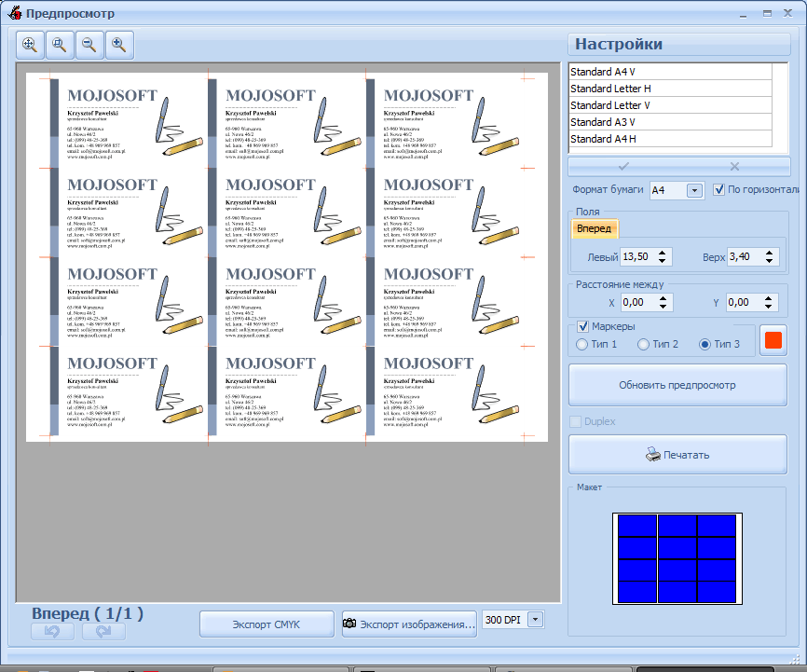Click the blue Макет layout thumbnail
This screenshot has width=807, height=672.
point(677,558)
